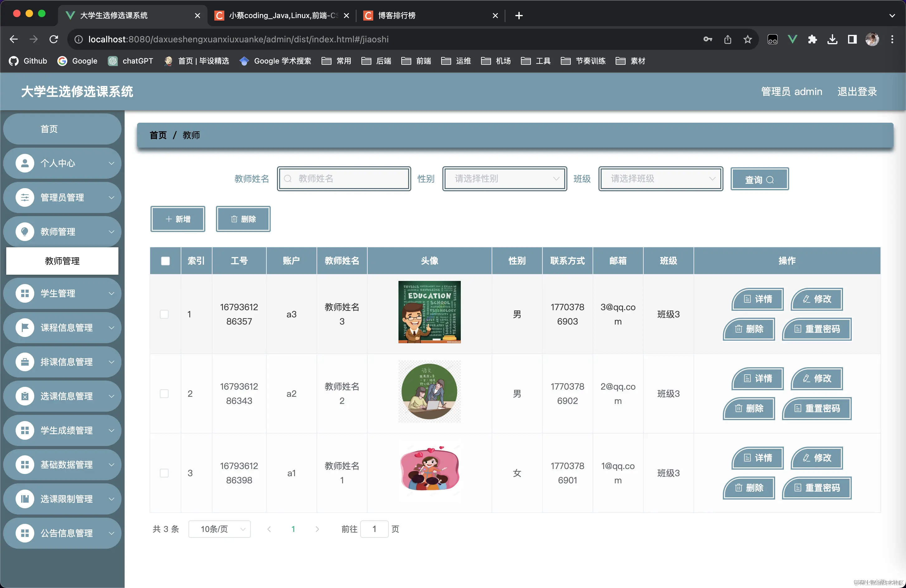Click the 排课信息管理 briefcase icon
The image size is (906, 588).
(25, 362)
